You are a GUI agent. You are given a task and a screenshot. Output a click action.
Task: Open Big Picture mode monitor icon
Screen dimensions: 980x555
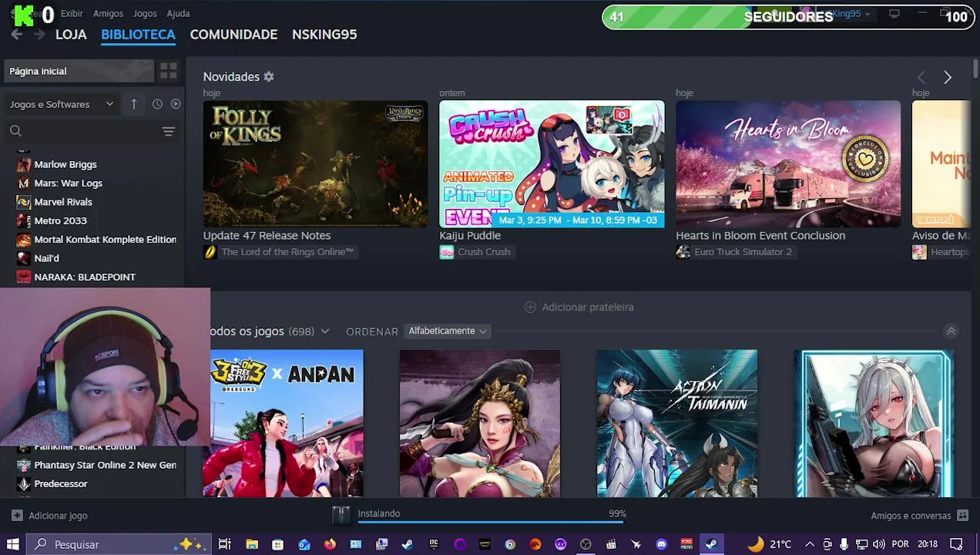pos(894,14)
